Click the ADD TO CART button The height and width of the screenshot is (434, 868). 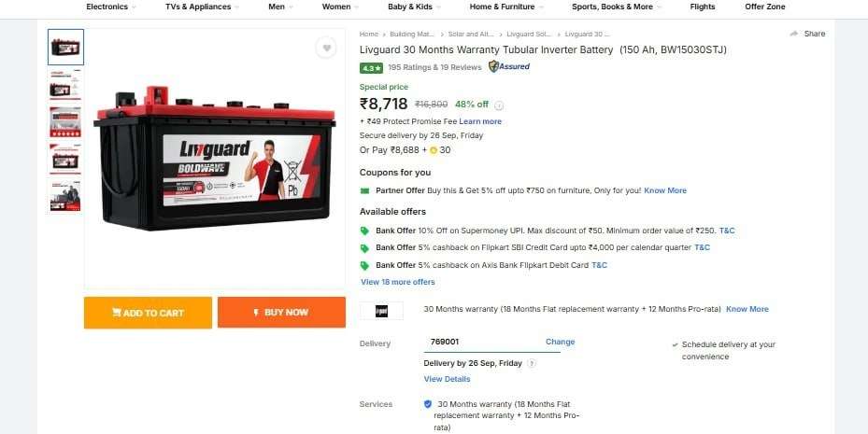click(148, 313)
